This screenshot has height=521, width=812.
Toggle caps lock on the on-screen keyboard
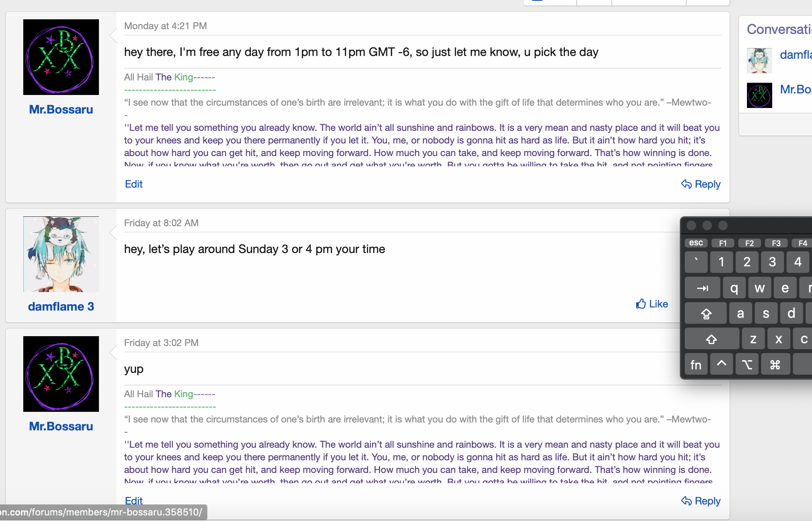point(706,314)
